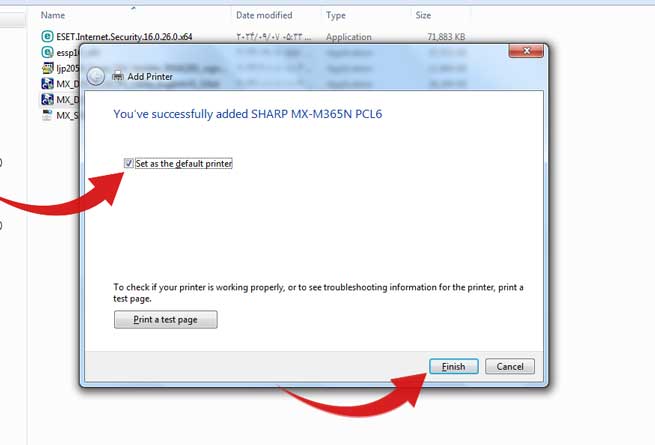Image resolution: width=655 pixels, height=445 pixels.
Task: Select the essp file icon
Action: click(x=47, y=52)
